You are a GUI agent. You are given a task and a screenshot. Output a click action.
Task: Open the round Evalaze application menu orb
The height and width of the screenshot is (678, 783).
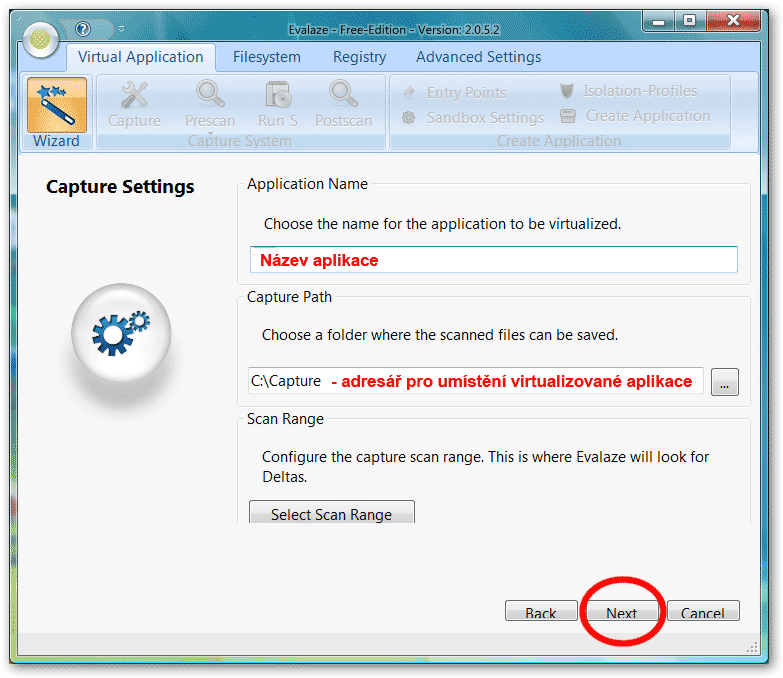tap(40, 39)
